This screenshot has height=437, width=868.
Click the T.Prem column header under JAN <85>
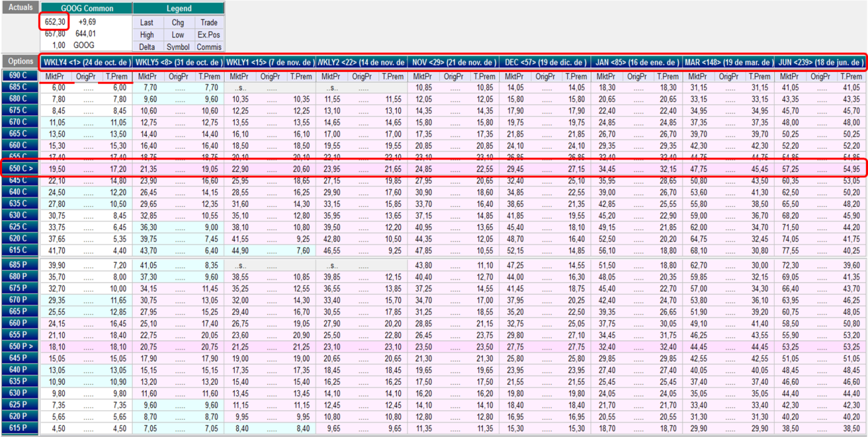click(667, 77)
